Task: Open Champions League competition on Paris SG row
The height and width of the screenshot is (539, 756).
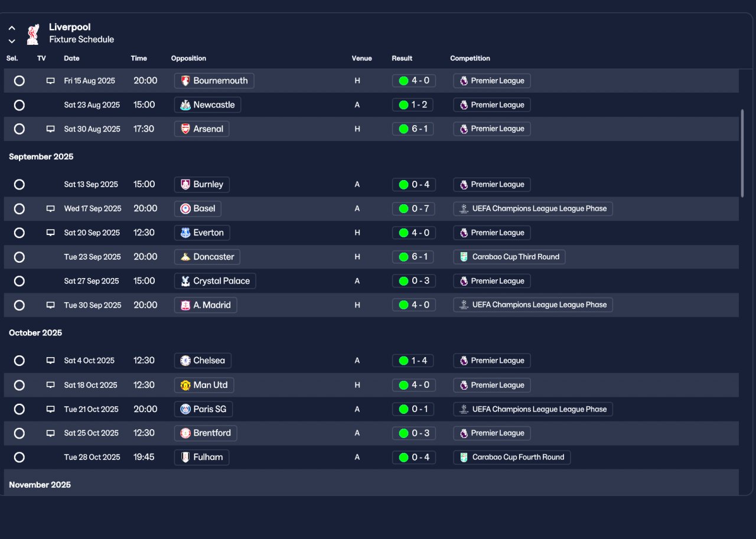Action: [533, 409]
